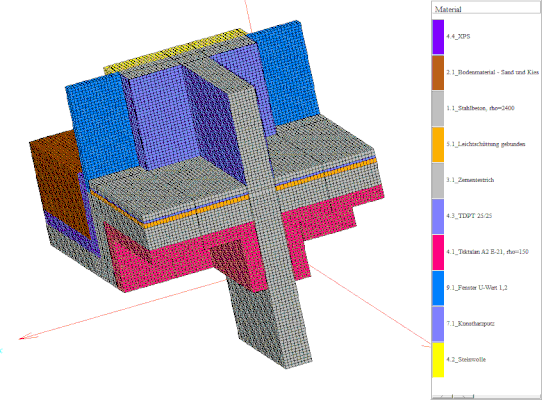
Task: Click the gray 3.1_Zementestrich swatch
Action: pos(438,180)
